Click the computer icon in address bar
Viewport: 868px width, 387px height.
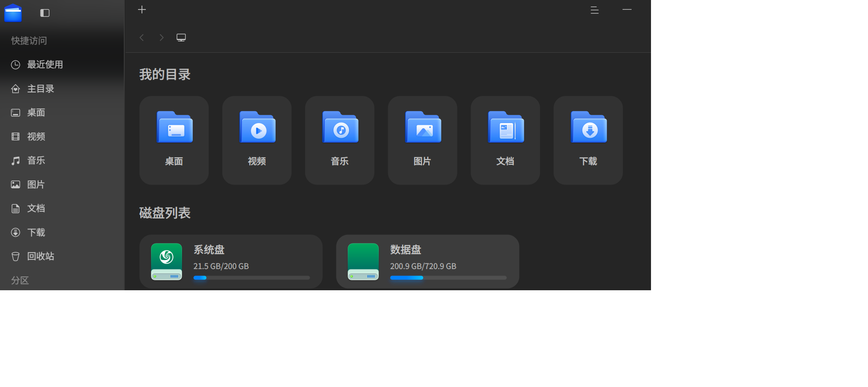click(x=181, y=38)
